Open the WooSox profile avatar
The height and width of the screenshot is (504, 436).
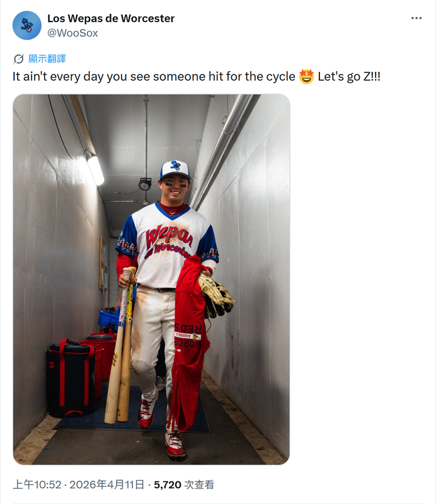pyautogui.click(x=26, y=25)
